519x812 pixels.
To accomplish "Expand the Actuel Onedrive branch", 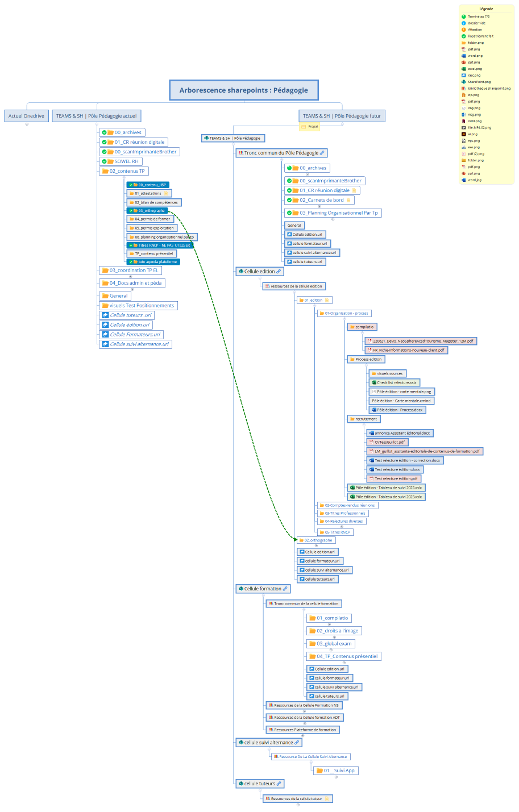I will pyautogui.click(x=27, y=124).
